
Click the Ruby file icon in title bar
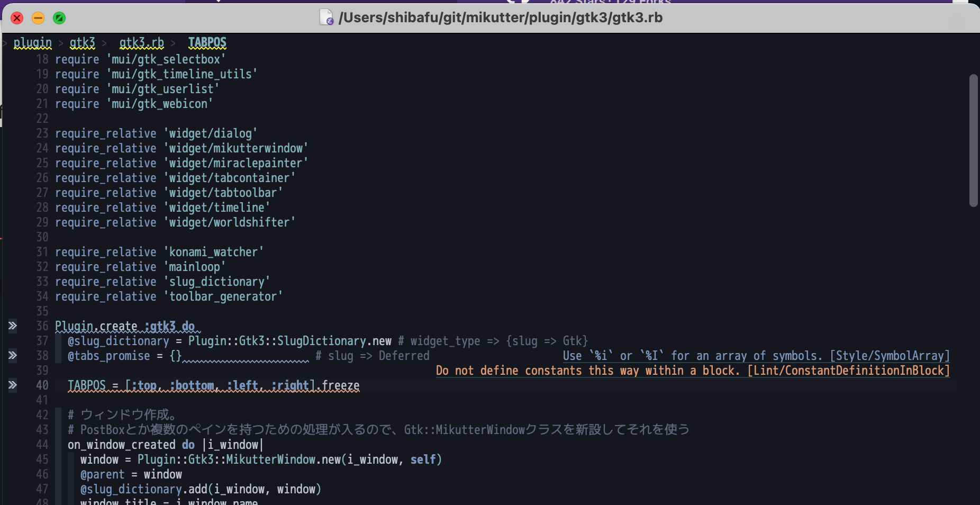326,17
